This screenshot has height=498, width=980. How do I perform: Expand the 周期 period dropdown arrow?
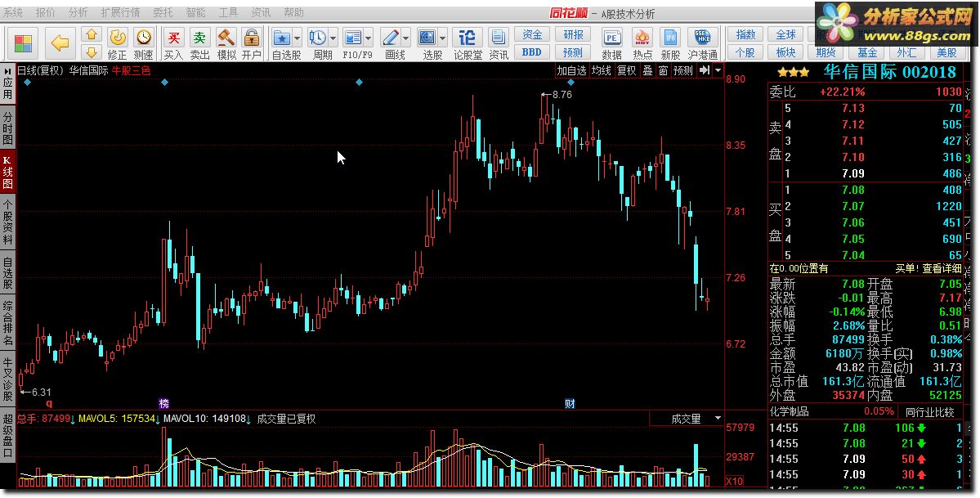(333, 38)
